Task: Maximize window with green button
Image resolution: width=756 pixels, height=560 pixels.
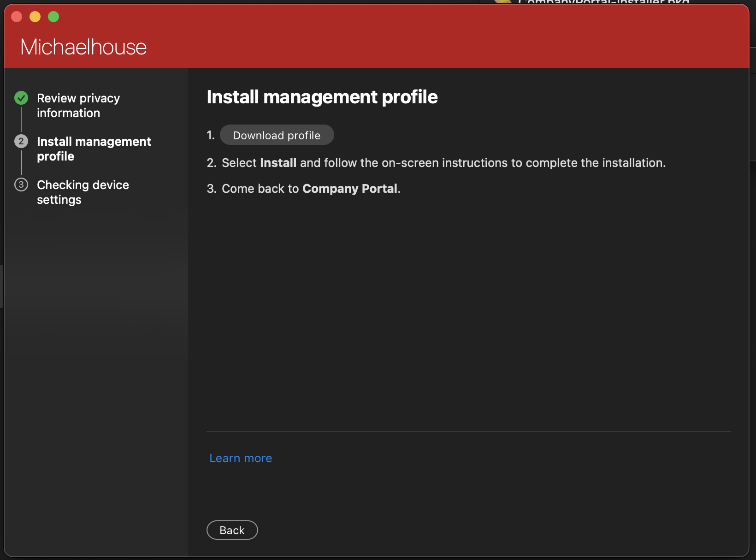Action: 53,17
